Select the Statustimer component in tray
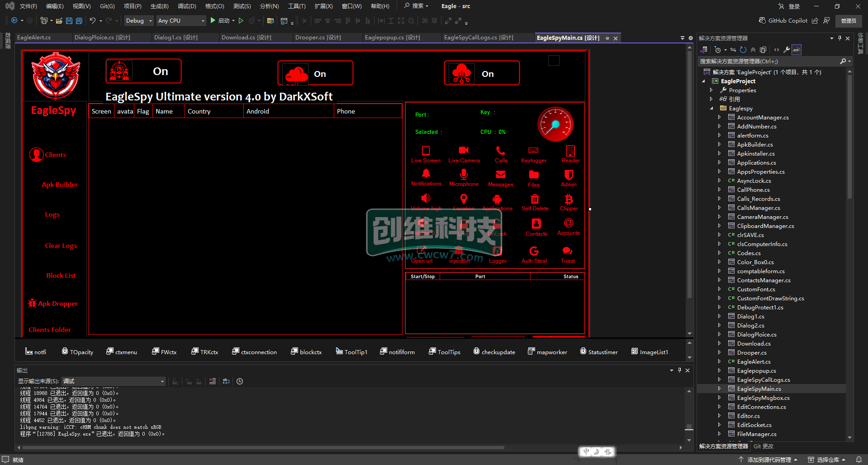 click(x=599, y=352)
